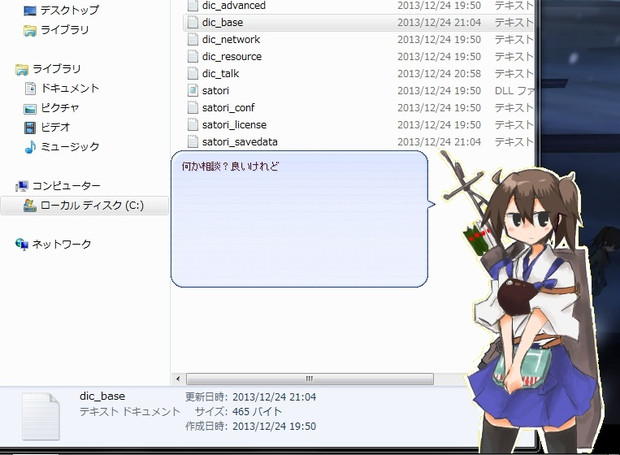620x455 pixels.
Task: Click the large dic_base preview icon in details pane
Action: point(41,416)
